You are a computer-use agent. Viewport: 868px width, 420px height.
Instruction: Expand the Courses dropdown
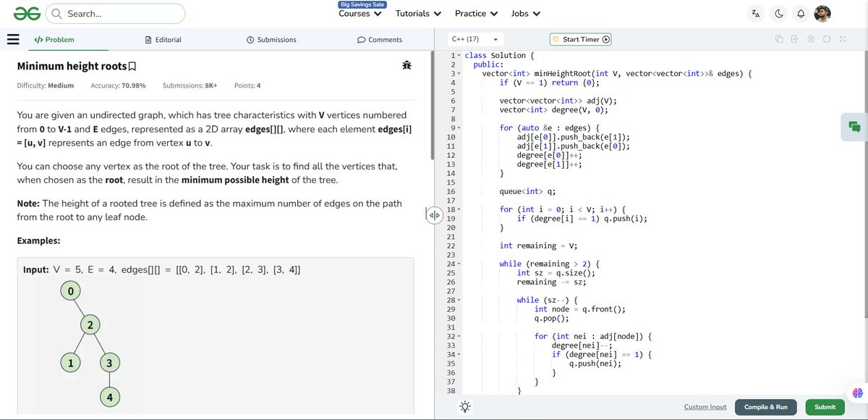click(x=359, y=13)
